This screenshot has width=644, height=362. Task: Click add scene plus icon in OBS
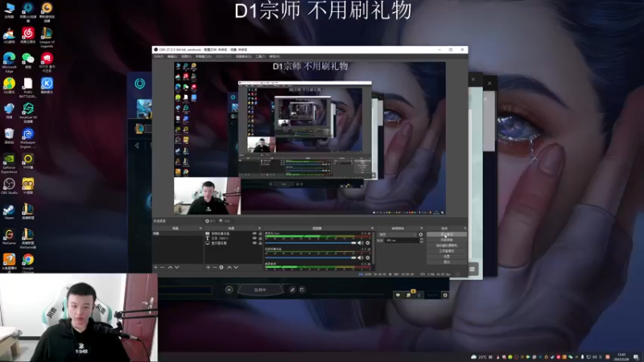click(155, 268)
